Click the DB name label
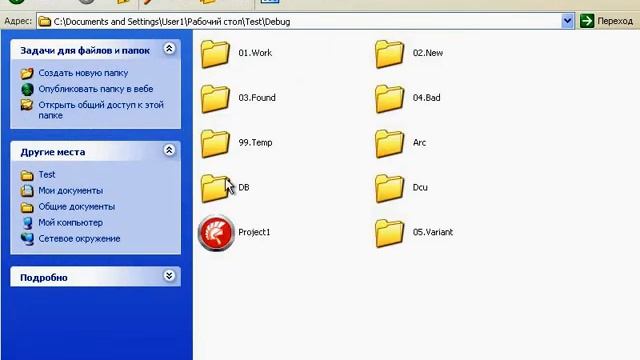Image resolution: width=640 pixels, height=360 pixels. [244, 188]
